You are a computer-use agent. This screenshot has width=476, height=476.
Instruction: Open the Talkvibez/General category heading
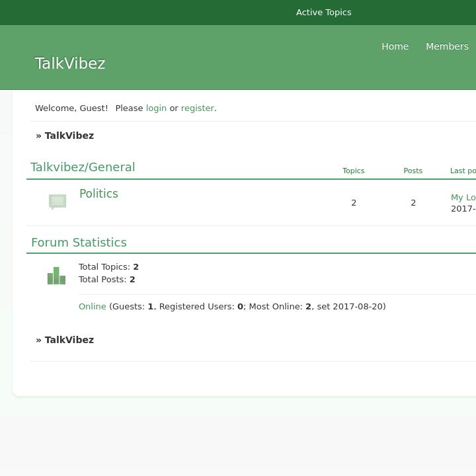[x=83, y=167]
